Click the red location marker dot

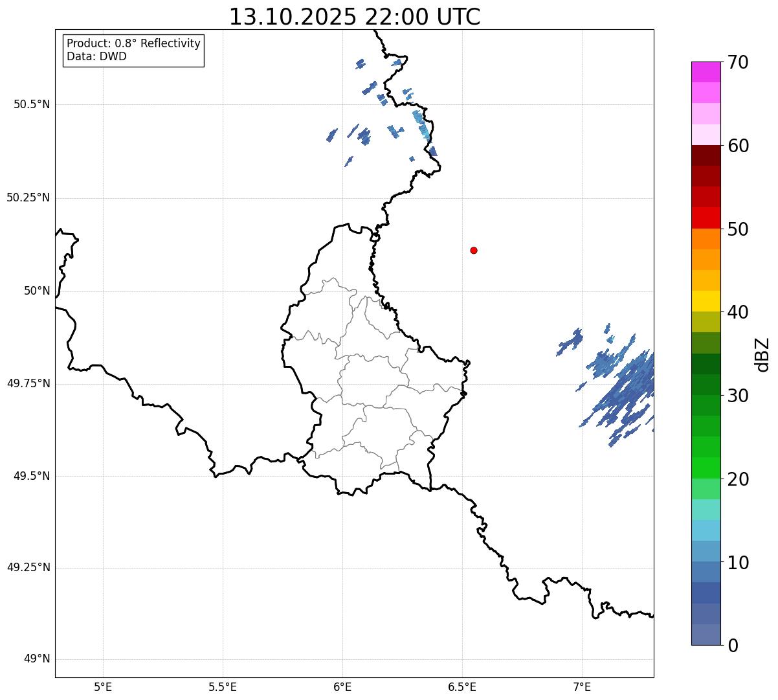click(474, 250)
